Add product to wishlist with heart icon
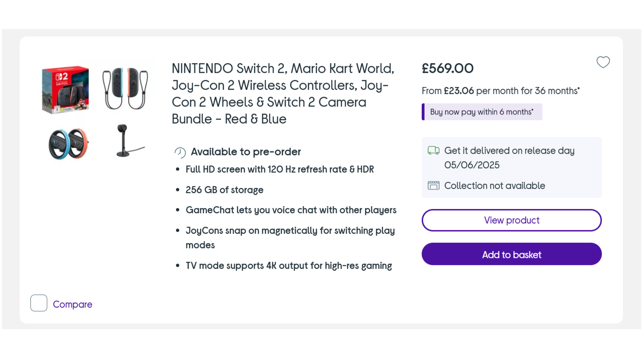 coord(603,62)
